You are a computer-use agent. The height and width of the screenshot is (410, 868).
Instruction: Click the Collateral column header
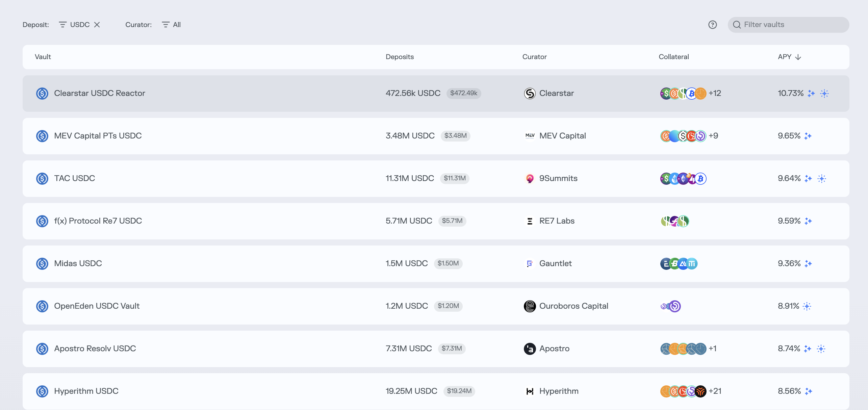(x=673, y=57)
